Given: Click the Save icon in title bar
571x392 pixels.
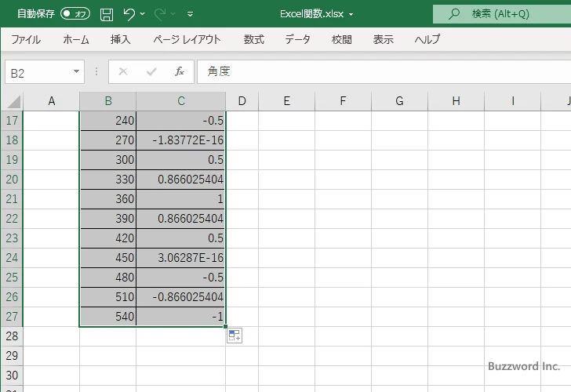Looking at the screenshot, I should click(107, 14).
